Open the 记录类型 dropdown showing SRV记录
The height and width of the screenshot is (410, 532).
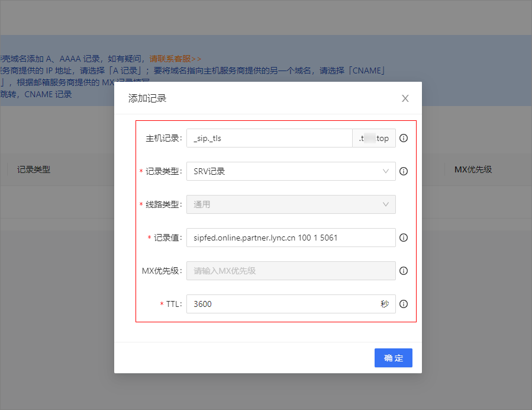click(x=291, y=171)
